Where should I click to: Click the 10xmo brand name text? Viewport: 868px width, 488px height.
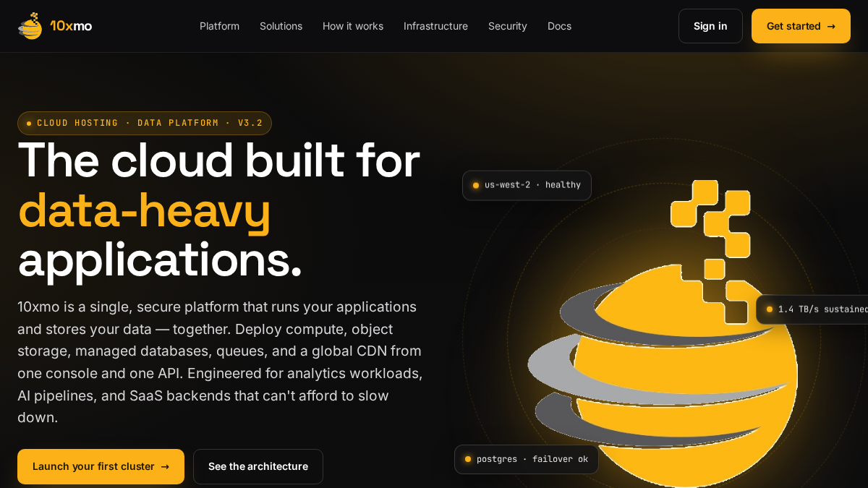pyautogui.click(x=71, y=26)
